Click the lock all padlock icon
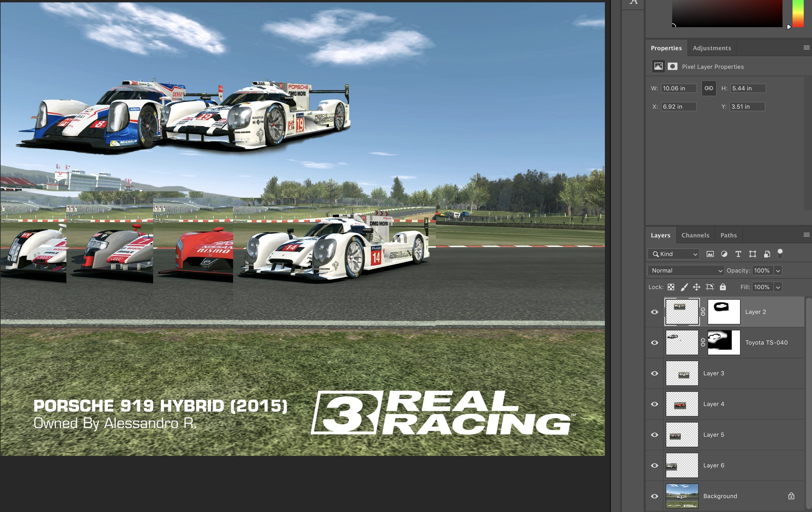812x512 pixels. click(x=723, y=287)
